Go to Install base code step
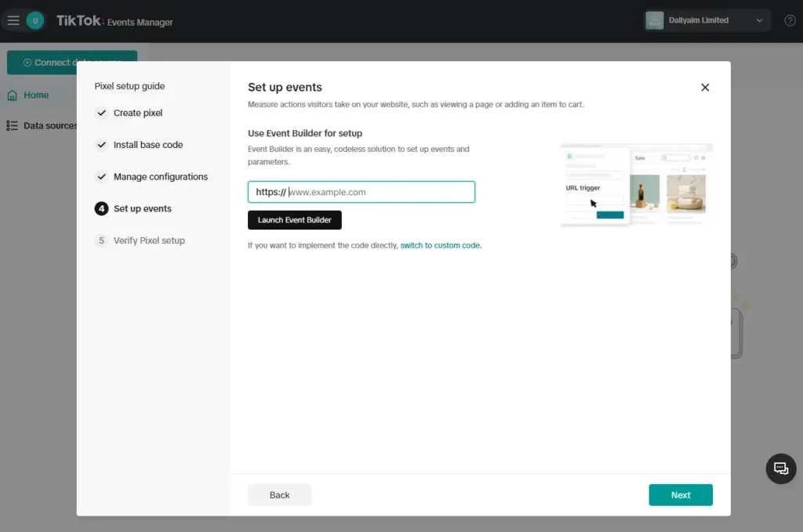This screenshot has height=532, width=803. click(147, 145)
